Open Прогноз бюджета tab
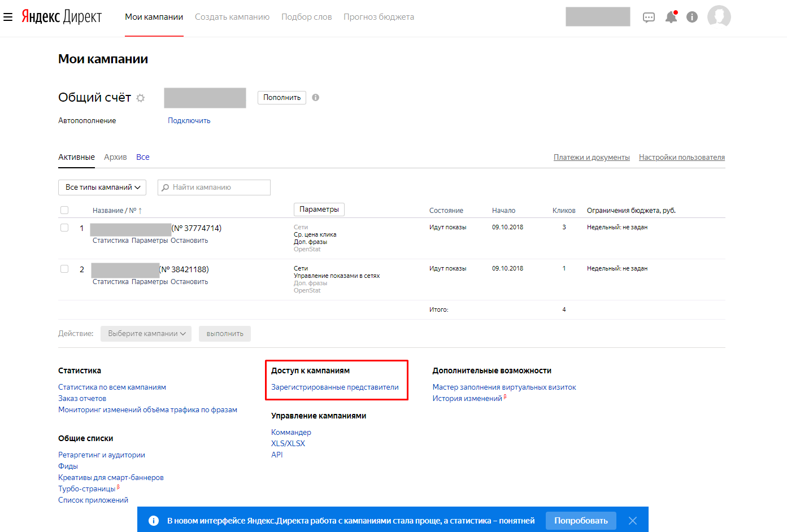This screenshot has width=787, height=532. coord(379,17)
